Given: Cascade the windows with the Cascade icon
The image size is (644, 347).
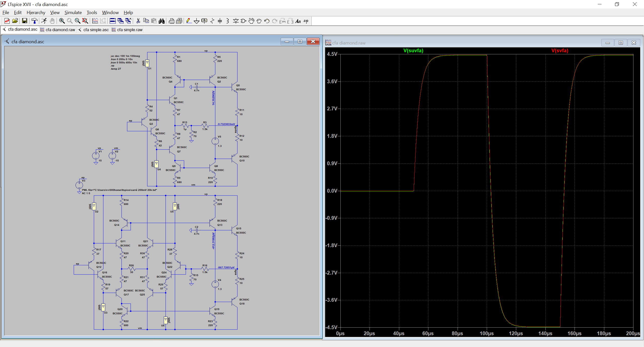Looking at the screenshot, I should pos(120,21).
